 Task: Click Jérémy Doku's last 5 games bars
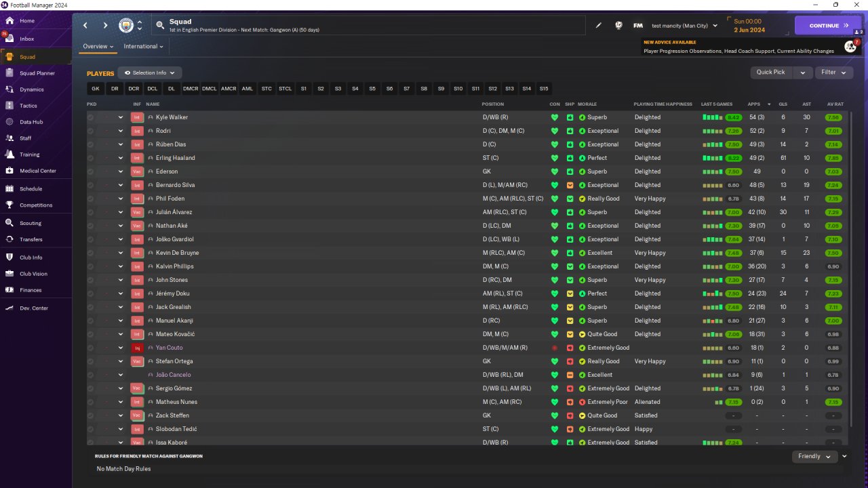(712, 293)
